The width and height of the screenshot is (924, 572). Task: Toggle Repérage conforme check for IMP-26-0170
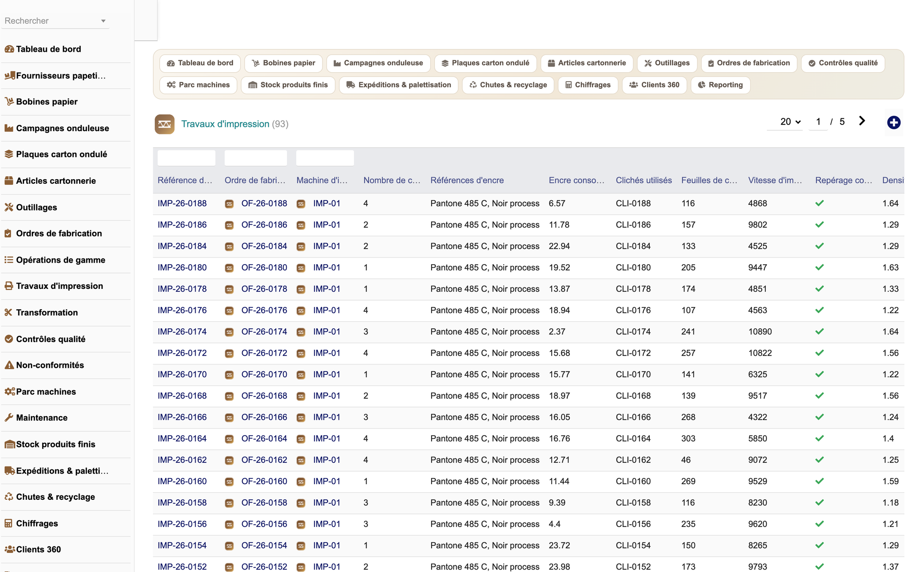(x=820, y=374)
